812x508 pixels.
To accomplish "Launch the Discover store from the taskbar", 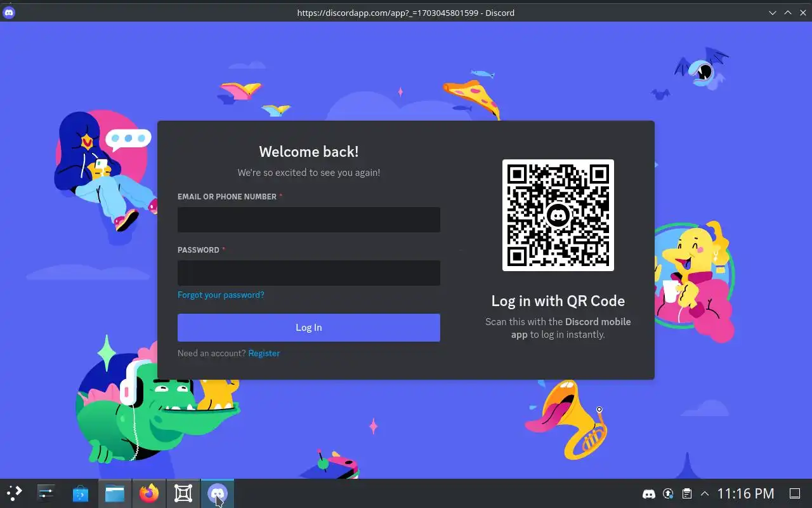I will (x=81, y=493).
